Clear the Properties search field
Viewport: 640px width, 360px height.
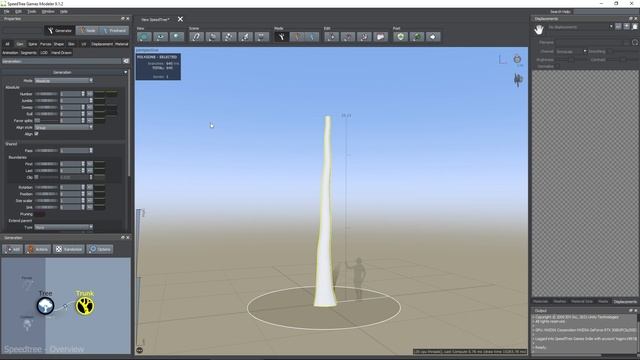(x=126, y=61)
